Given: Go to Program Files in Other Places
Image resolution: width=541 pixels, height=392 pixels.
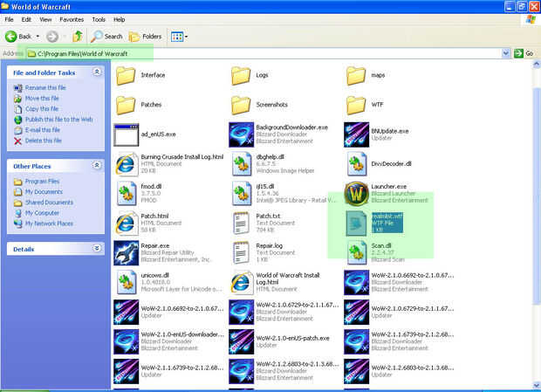Looking at the screenshot, I should 42,182.
